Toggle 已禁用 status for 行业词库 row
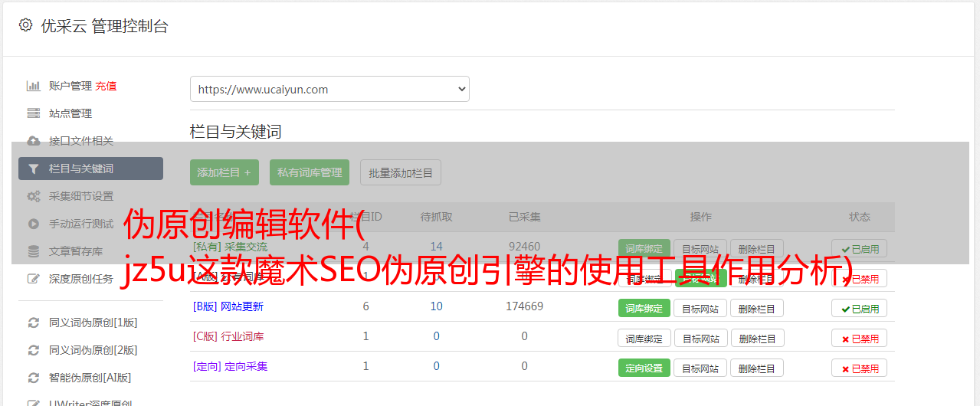Screen dimensions: 980x406 pos(860,338)
